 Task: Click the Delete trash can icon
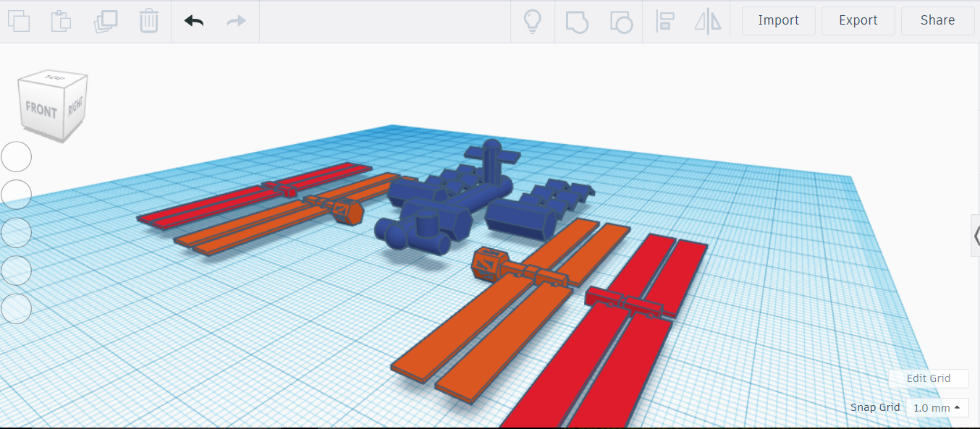click(148, 20)
